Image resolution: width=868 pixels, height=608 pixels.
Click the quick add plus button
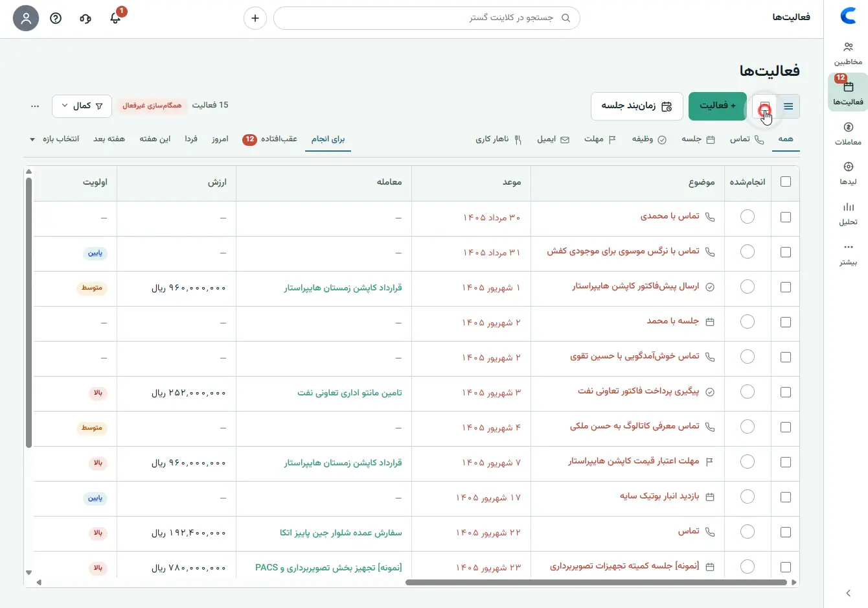tap(255, 18)
